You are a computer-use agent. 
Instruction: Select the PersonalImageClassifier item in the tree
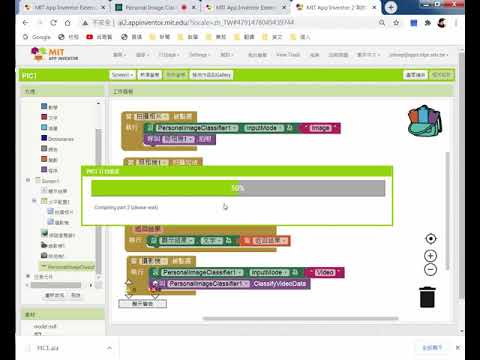[x=68, y=267]
